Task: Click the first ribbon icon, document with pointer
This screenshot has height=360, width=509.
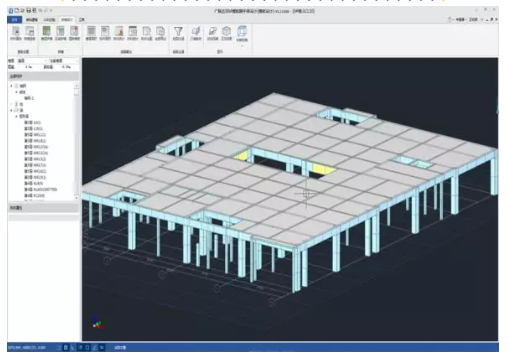Action: (x=16, y=31)
